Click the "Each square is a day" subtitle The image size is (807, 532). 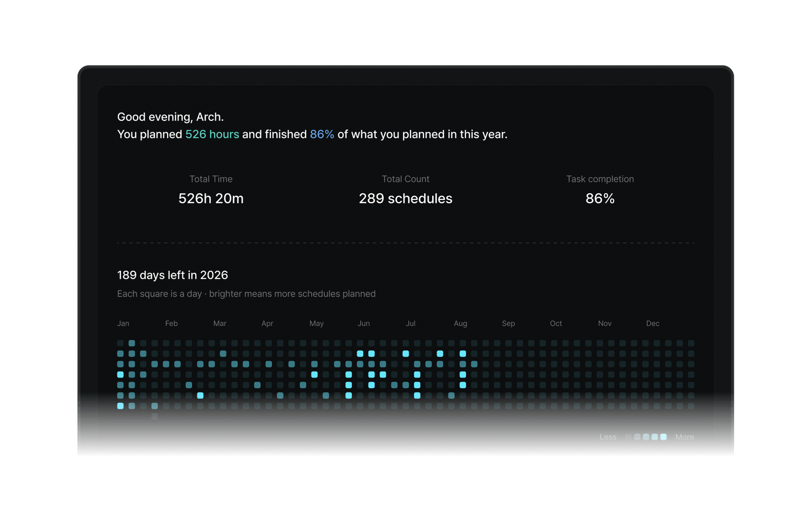click(x=159, y=293)
